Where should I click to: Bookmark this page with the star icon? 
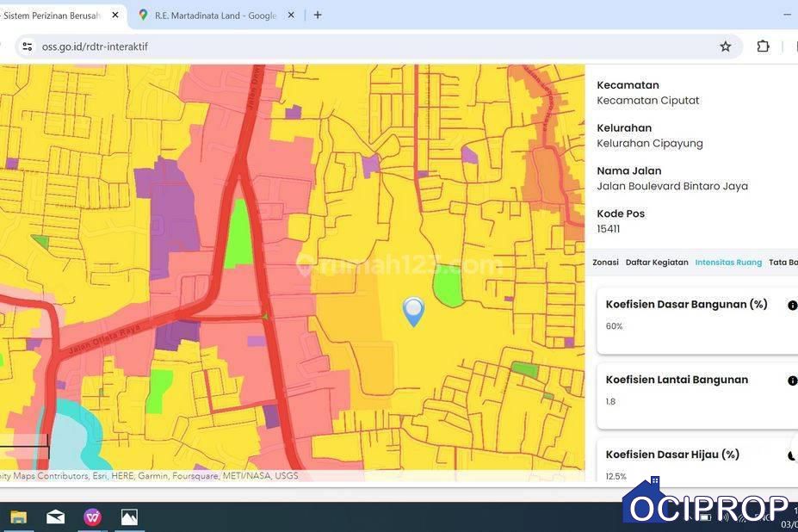pos(726,46)
